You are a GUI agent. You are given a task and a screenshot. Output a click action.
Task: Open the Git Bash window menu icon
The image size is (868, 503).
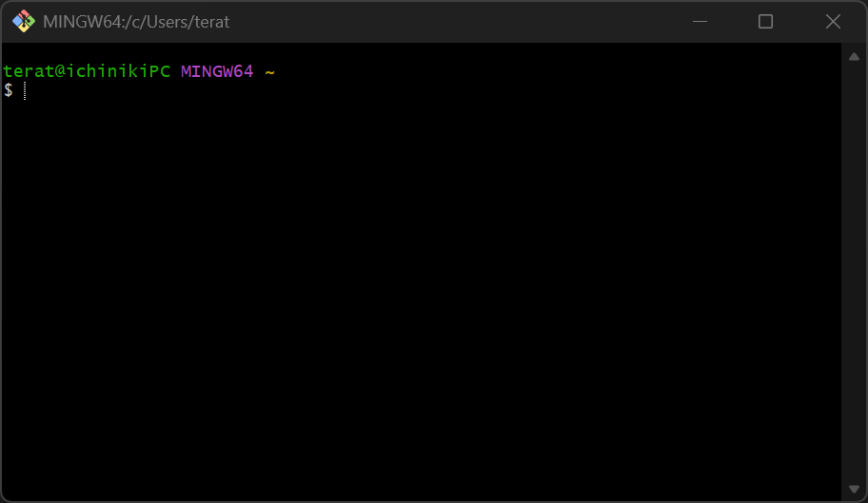click(23, 21)
